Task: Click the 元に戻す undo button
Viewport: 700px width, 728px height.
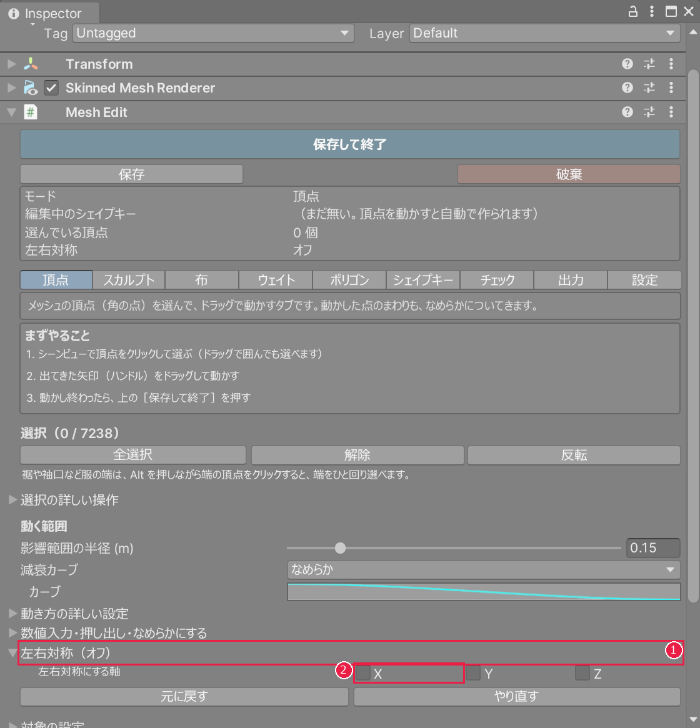Action: pyautogui.click(x=184, y=696)
